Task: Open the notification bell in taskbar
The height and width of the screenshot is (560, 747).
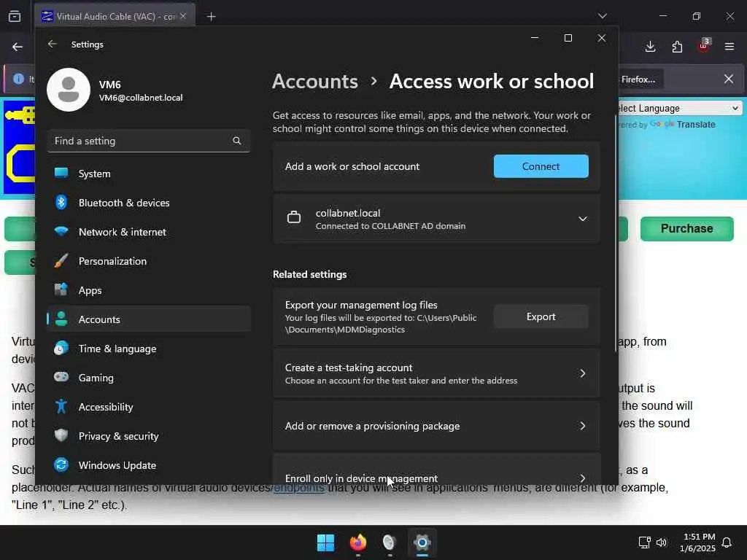Action: point(727,542)
